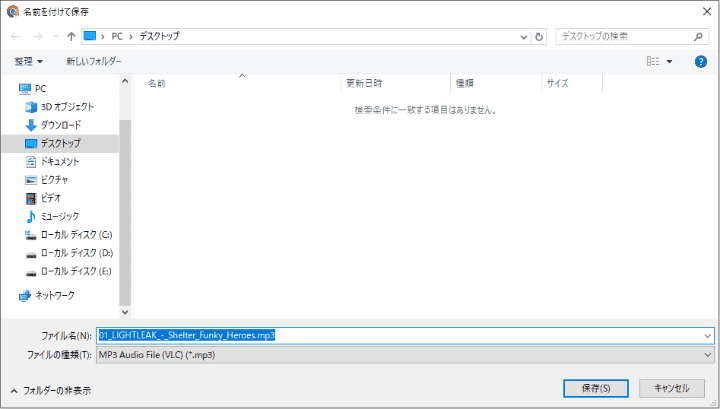The width and height of the screenshot is (720, 409).
Task: Click the up-folder arrow icon
Action: 71,36
